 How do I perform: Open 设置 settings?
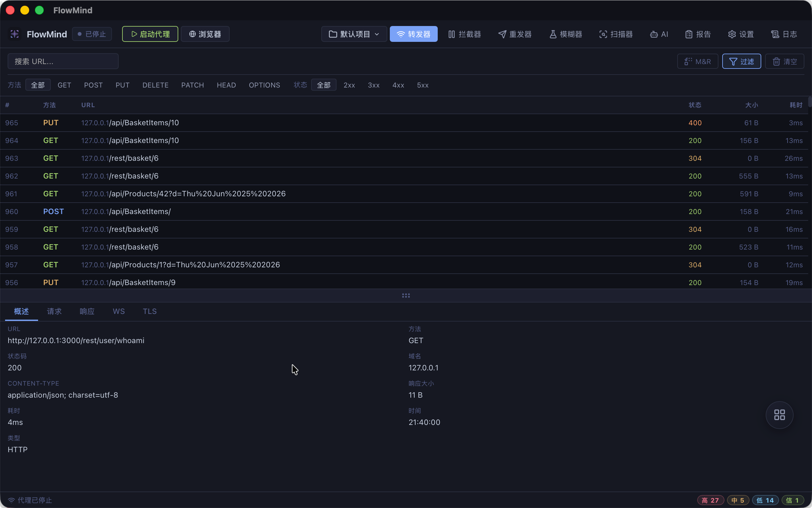pyautogui.click(x=741, y=34)
